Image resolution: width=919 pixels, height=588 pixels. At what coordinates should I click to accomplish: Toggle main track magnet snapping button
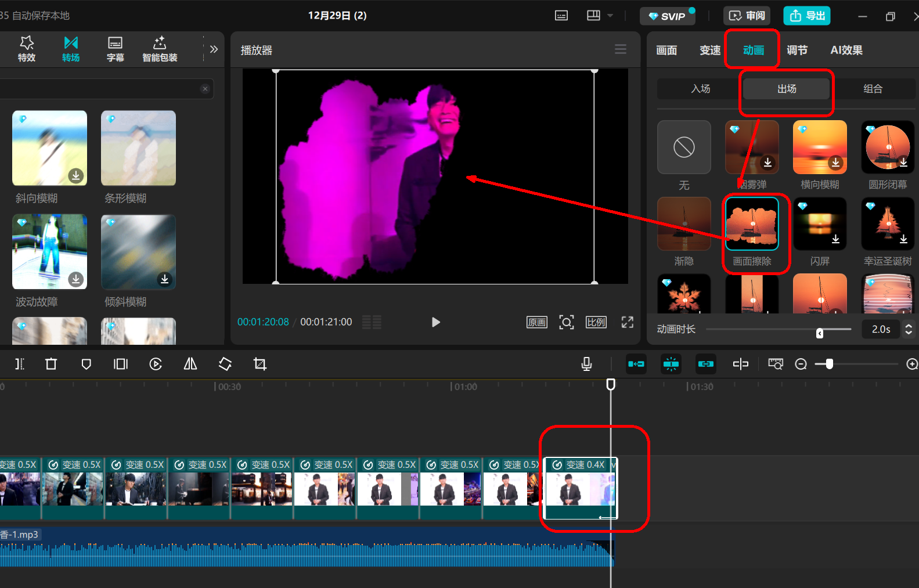click(636, 364)
